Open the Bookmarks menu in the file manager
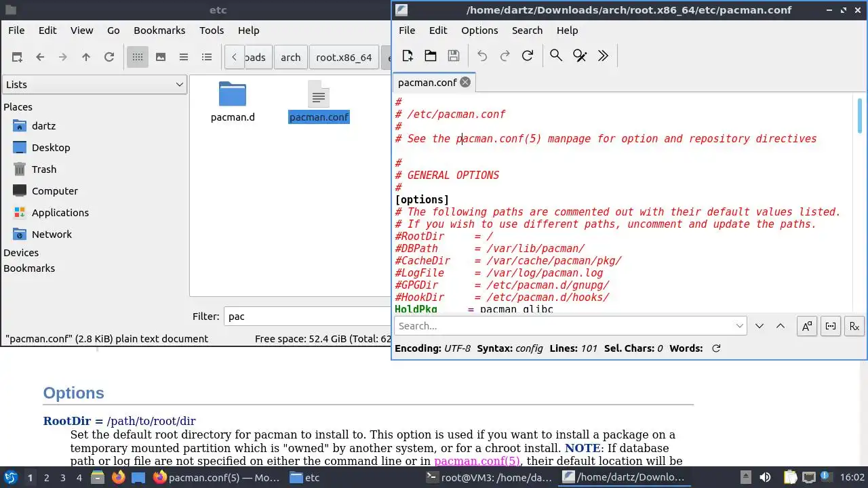The height and width of the screenshot is (488, 868). (159, 30)
